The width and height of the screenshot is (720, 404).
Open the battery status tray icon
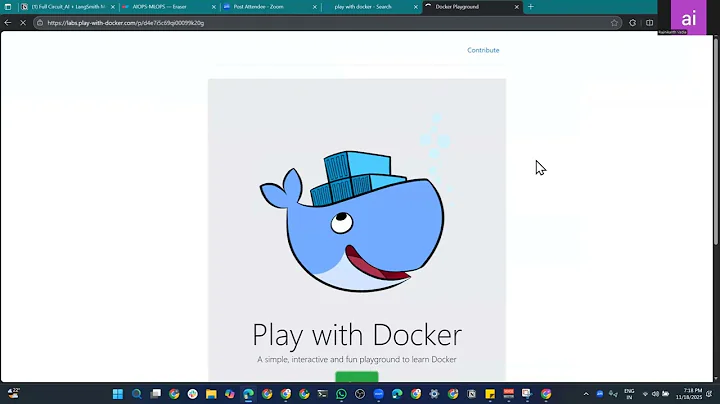(x=665, y=394)
